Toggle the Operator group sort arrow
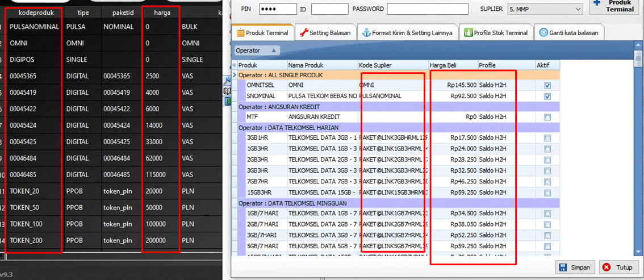The width and height of the screenshot is (644, 280). point(273,51)
